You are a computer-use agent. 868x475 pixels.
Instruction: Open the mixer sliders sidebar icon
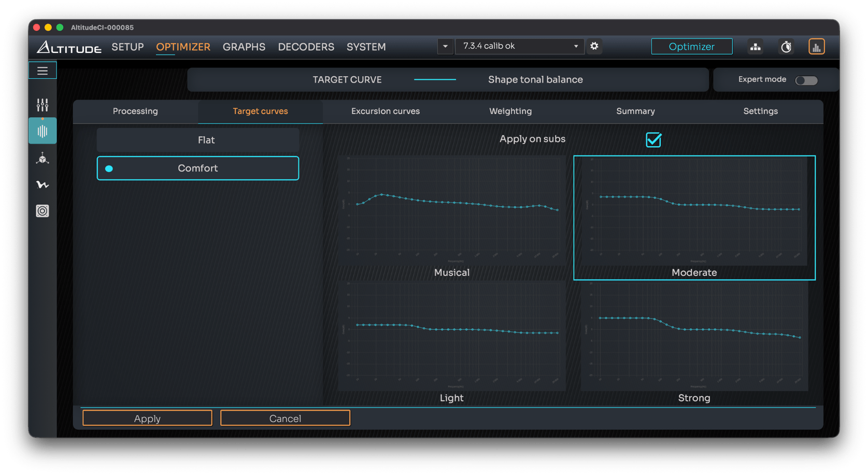42,105
